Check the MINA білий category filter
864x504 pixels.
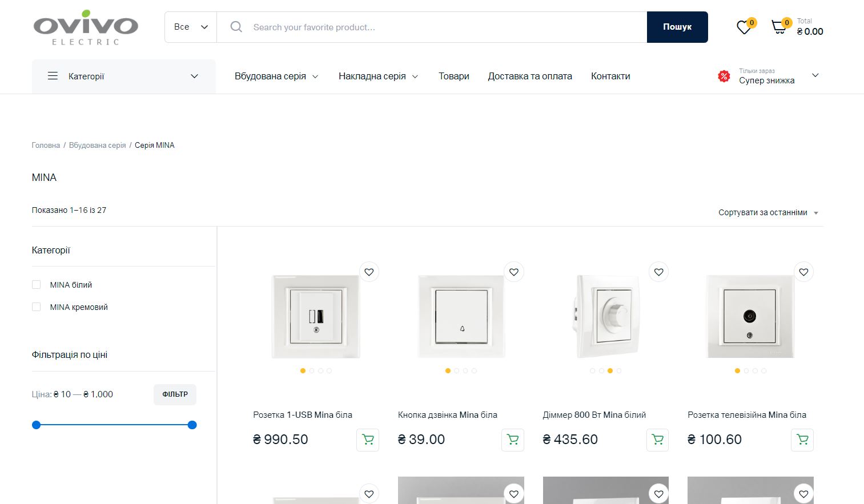(37, 285)
